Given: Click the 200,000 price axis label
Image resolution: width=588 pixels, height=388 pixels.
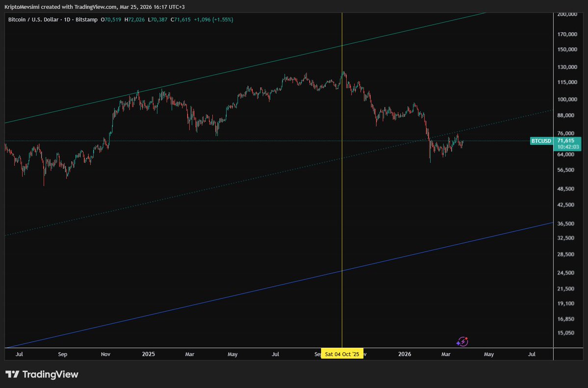Looking at the screenshot, I should [x=567, y=14].
